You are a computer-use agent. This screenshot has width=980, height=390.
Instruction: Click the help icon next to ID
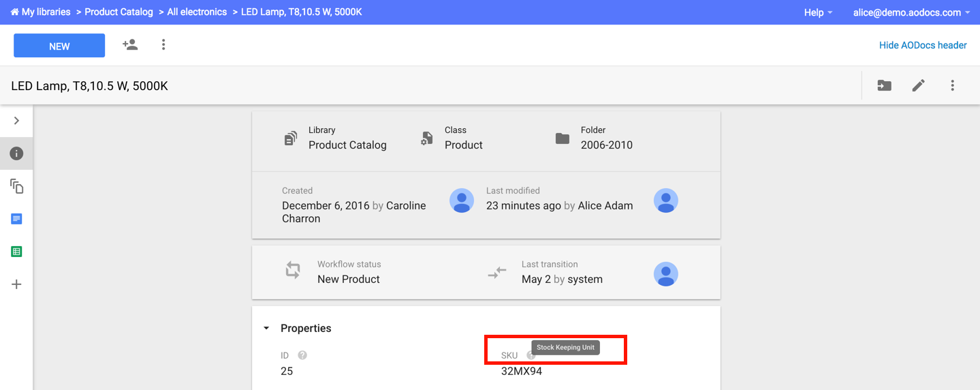coord(302,355)
